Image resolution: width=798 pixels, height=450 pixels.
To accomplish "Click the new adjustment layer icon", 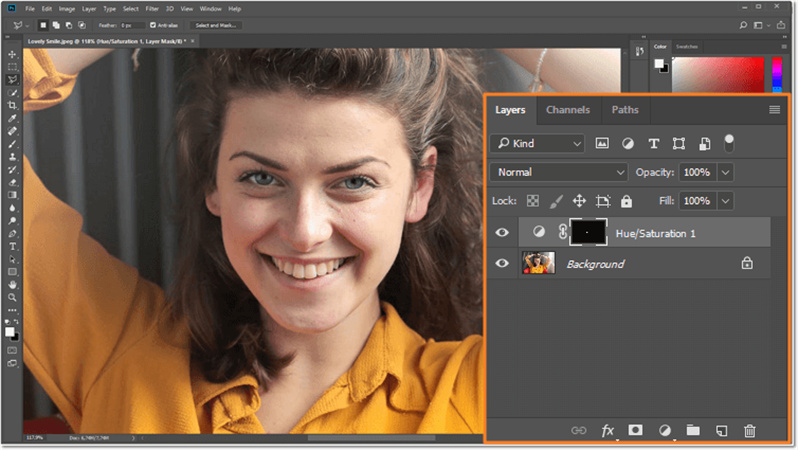I will point(664,430).
